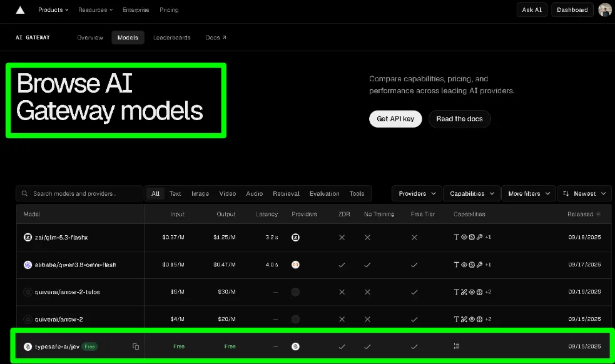The width and height of the screenshot is (615, 364).
Task: Click the provider icon in quiverai/arrow-2-telos row
Action: pyautogui.click(x=296, y=292)
